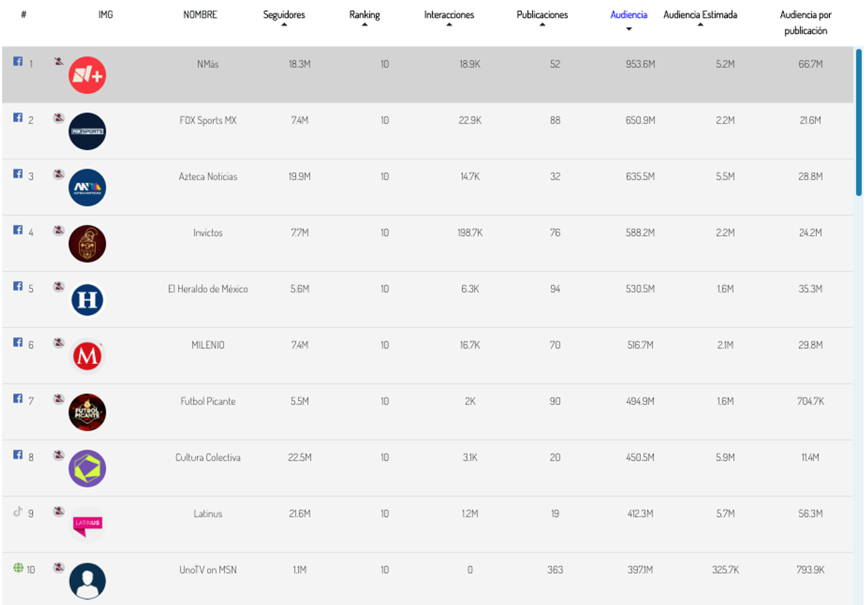Image resolution: width=868 pixels, height=605 pixels.
Task: Open the Invictos profile logo
Action: (87, 244)
